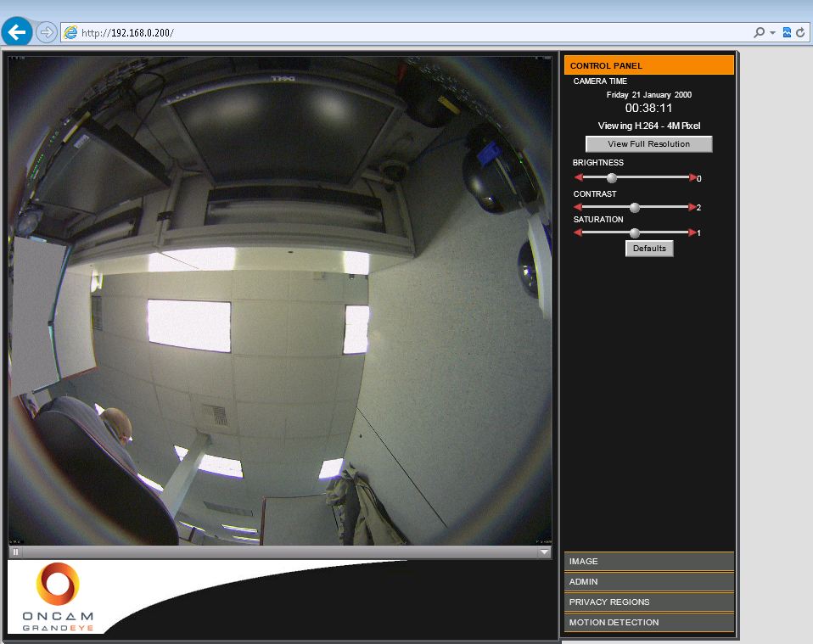Screen dimensions: 813x644
Task: Decrease CONTRAST using left red arrow
Action: 577,207
